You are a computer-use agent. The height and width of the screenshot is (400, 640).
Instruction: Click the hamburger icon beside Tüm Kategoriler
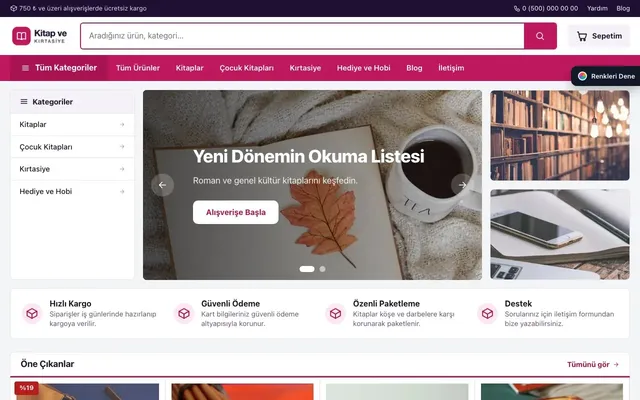[25, 68]
